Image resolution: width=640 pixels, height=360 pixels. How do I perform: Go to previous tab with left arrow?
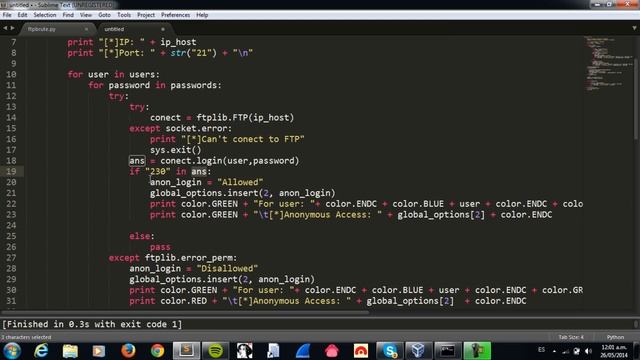coord(5,28)
